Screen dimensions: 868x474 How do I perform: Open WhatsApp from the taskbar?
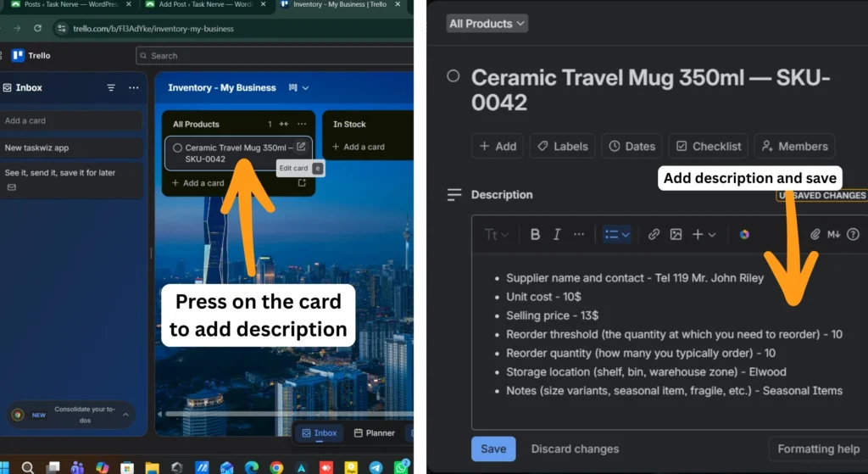(401, 468)
